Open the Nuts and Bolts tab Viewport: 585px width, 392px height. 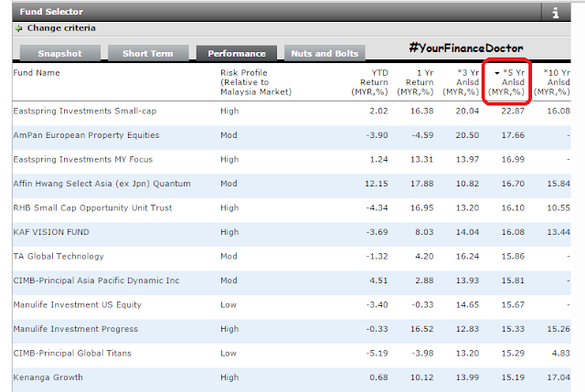click(x=324, y=53)
